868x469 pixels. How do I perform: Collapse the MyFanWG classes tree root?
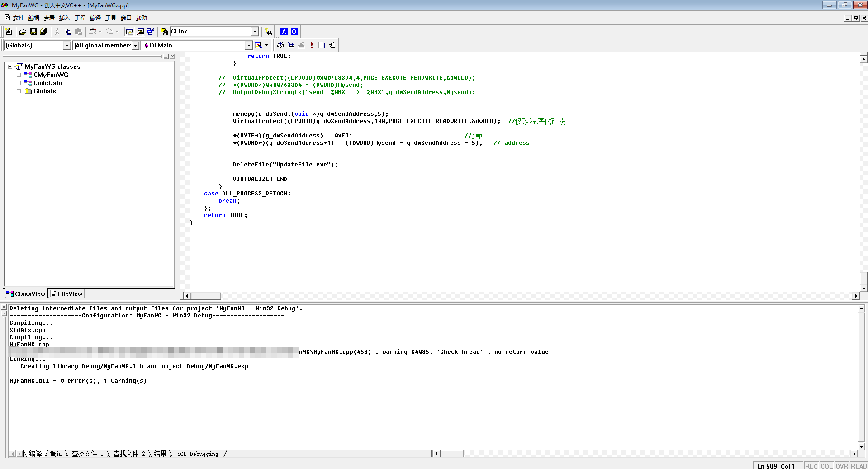tap(10, 66)
